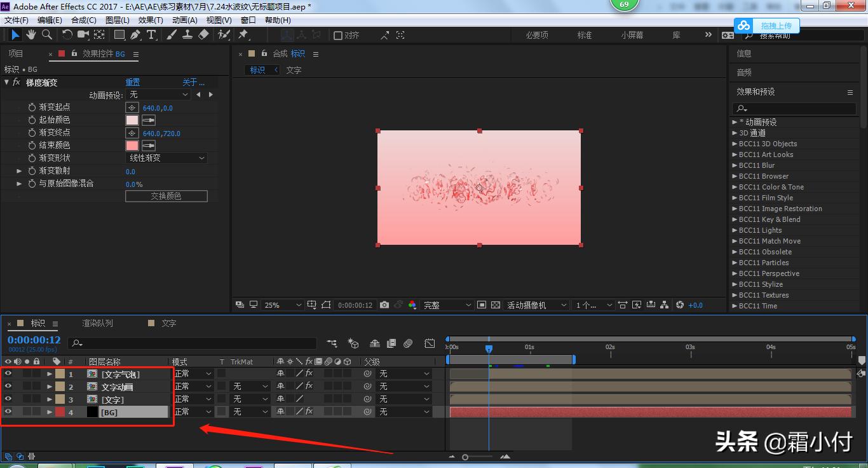Choose the Clone Stamp tool
868x468 pixels.
tap(187, 35)
